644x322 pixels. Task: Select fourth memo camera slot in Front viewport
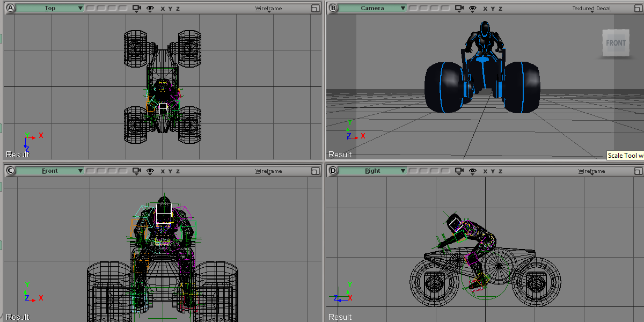click(x=123, y=171)
